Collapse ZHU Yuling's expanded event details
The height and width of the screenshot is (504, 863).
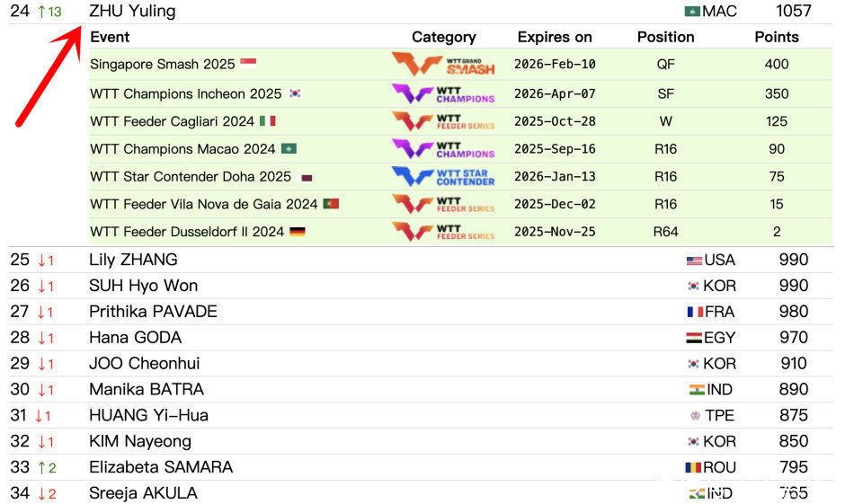click(132, 12)
